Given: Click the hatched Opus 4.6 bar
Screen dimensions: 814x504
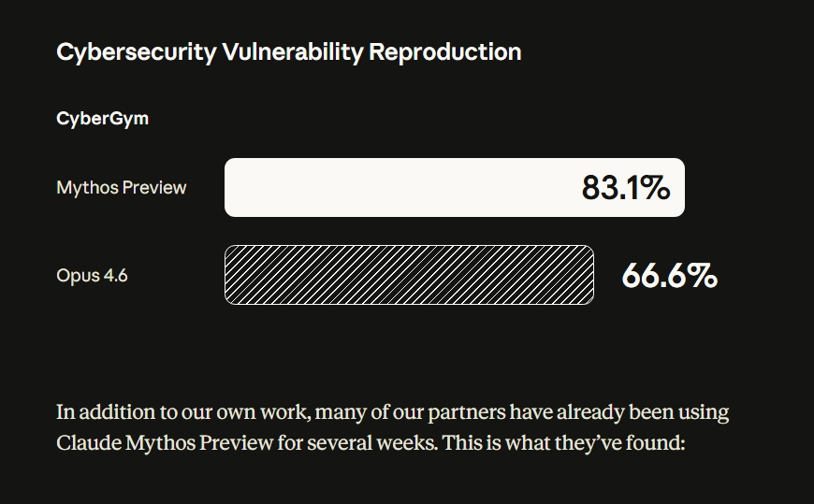Looking at the screenshot, I should tap(409, 275).
